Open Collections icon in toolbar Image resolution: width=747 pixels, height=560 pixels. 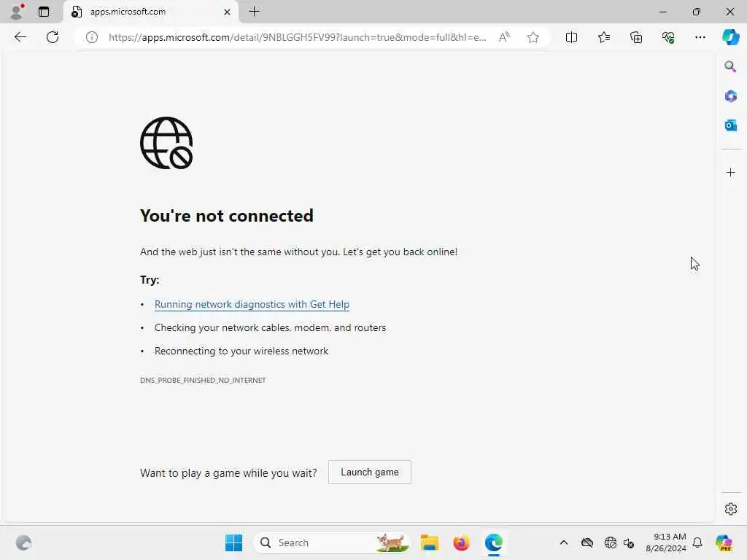pyautogui.click(x=636, y=37)
